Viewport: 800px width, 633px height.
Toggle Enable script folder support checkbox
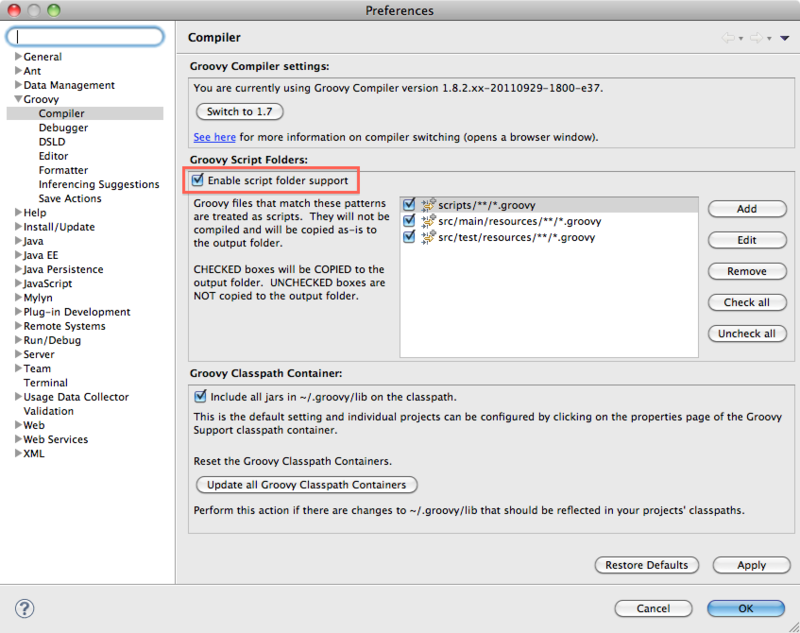(x=197, y=180)
